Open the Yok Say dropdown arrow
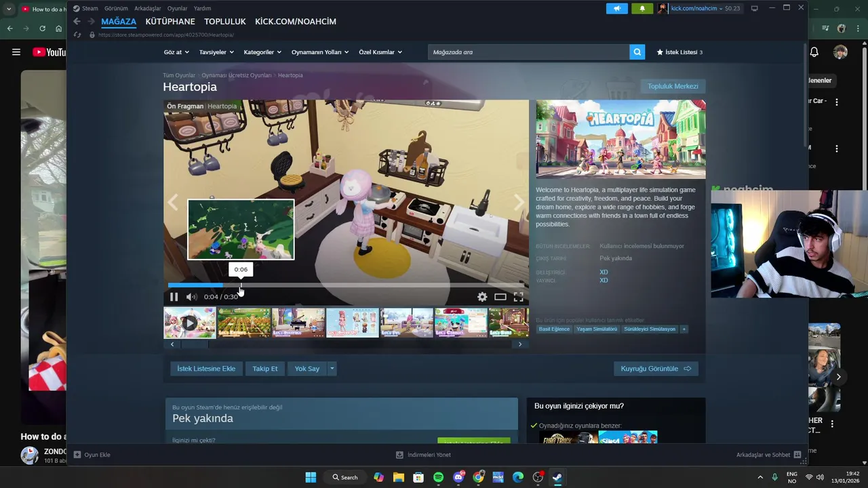This screenshot has height=488, width=868. coord(332,369)
